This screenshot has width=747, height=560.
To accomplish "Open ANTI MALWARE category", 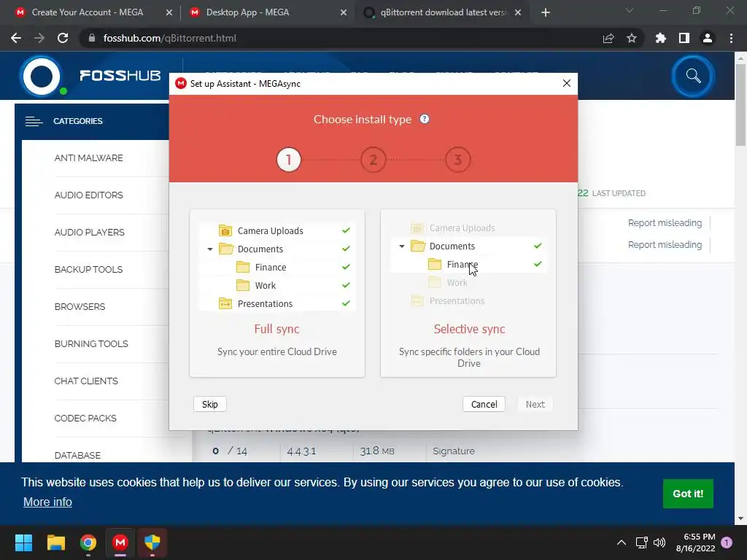I will (x=88, y=158).
